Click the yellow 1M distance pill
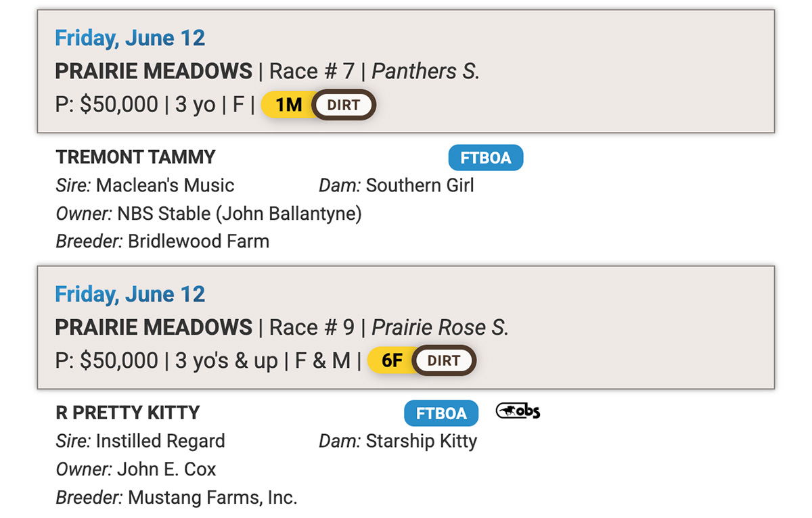The width and height of the screenshot is (812, 518). 288,105
